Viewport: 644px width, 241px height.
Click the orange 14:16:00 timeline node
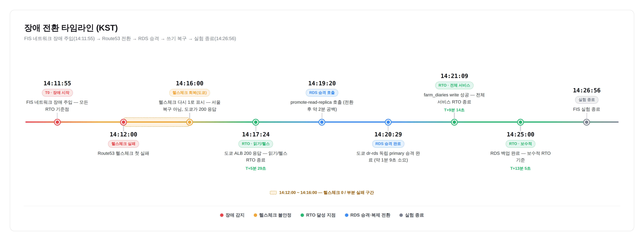pyautogui.click(x=189, y=122)
